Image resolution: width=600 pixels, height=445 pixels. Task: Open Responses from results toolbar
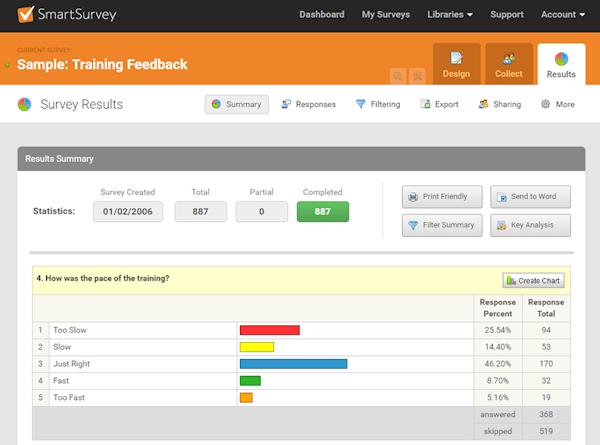pyautogui.click(x=308, y=104)
